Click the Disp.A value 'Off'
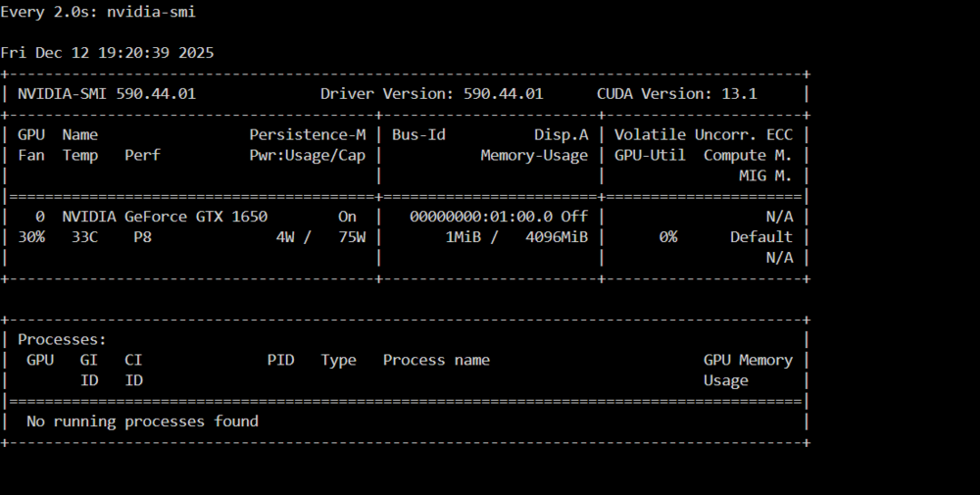 [x=574, y=217]
